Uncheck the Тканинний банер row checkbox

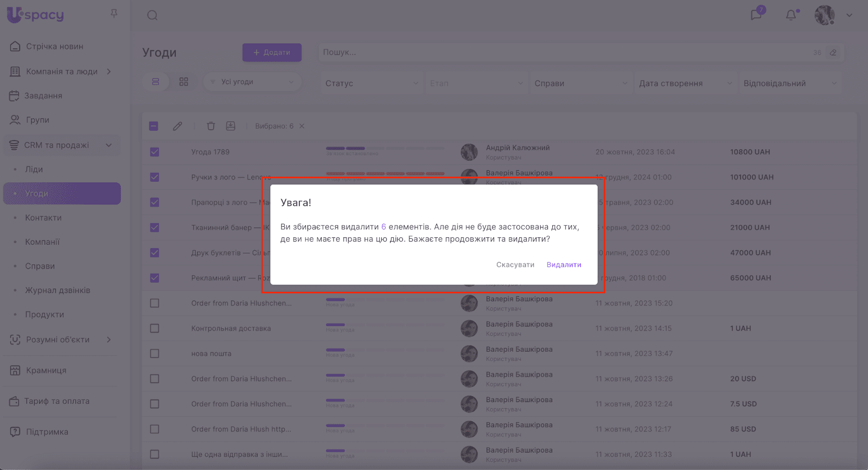click(155, 227)
